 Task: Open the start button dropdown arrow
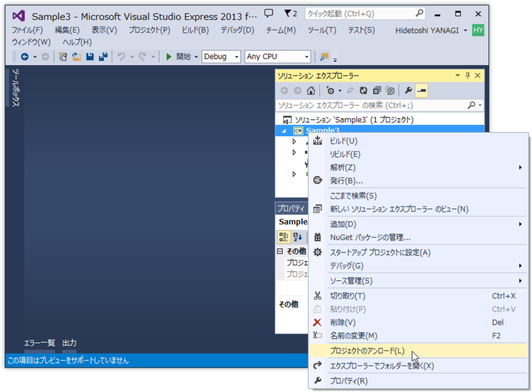[x=196, y=57]
